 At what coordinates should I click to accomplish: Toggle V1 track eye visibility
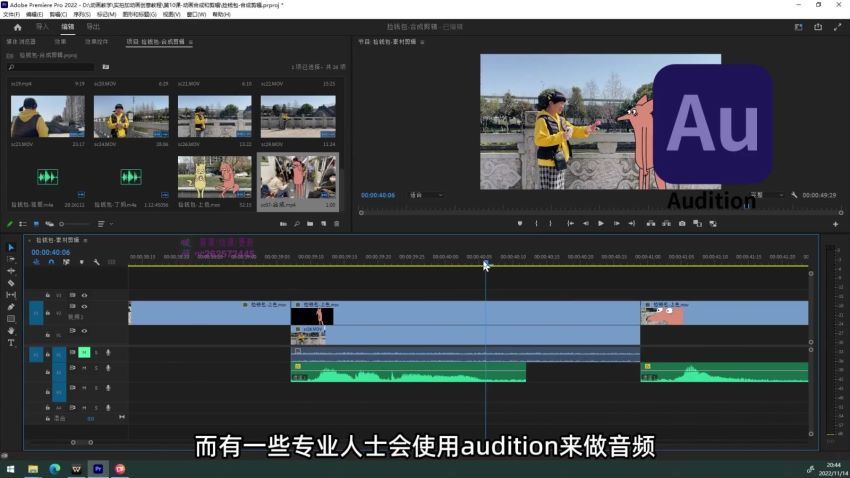click(84, 331)
